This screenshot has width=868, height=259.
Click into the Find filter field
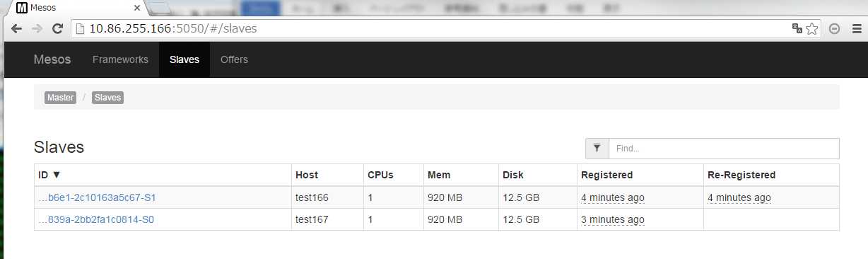coord(724,149)
